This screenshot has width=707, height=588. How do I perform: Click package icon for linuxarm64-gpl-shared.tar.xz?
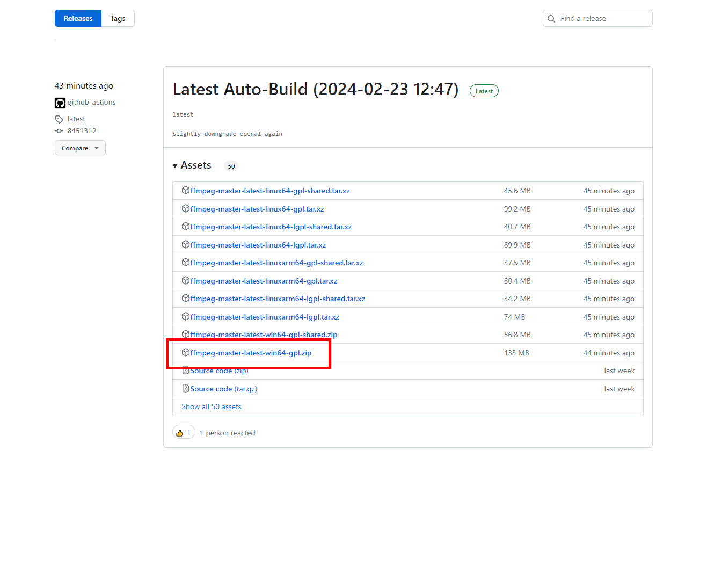tap(186, 262)
